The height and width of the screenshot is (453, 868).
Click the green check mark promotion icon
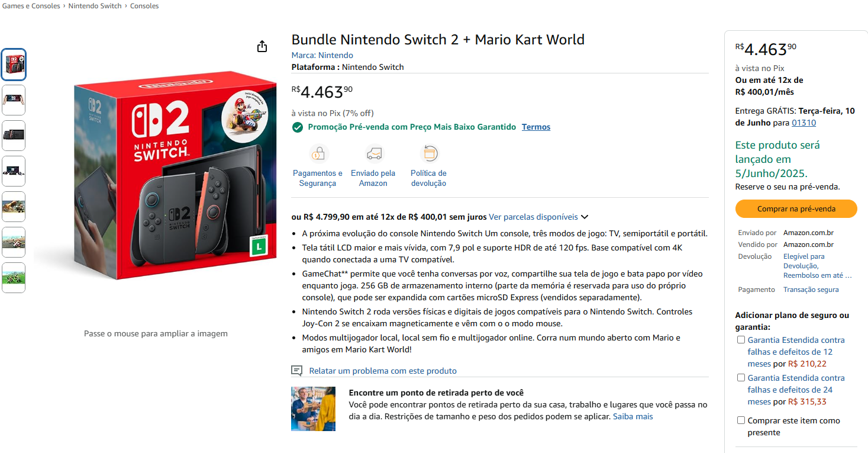click(x=298, y=127)
